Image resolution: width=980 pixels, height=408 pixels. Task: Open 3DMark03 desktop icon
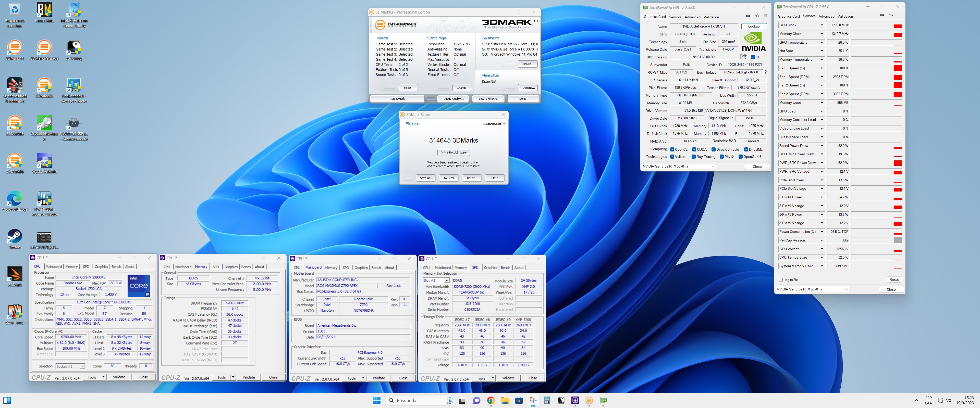click(44, 87)
